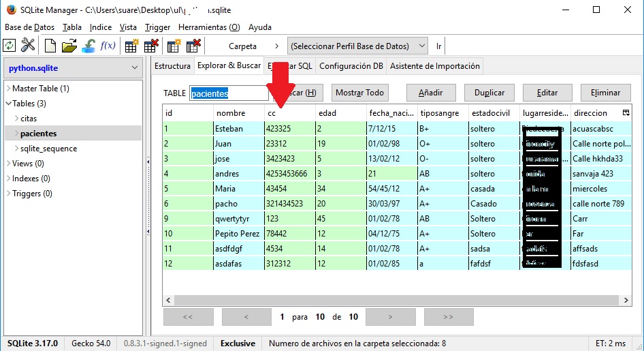Open user-defined functions f(x) icon
Viewport: 644px width, 351px height.
pyautogui.click(x=108, y=46)
